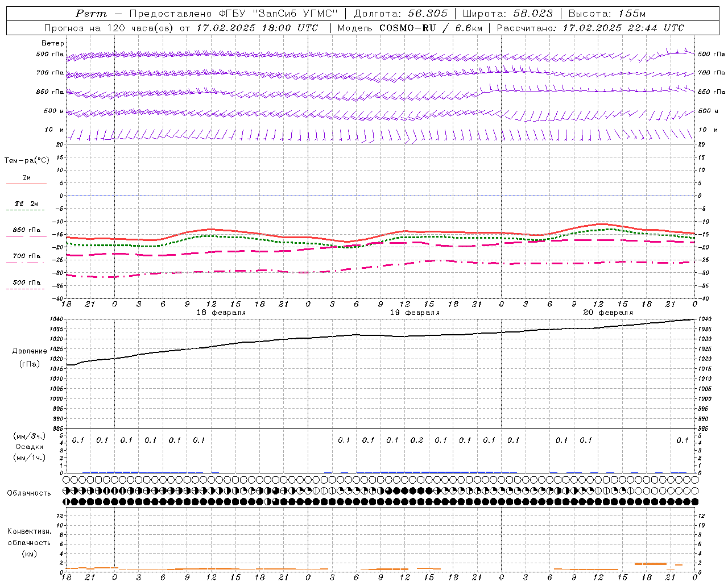Click the station name "Perm" in header

[x=91, y=14]
